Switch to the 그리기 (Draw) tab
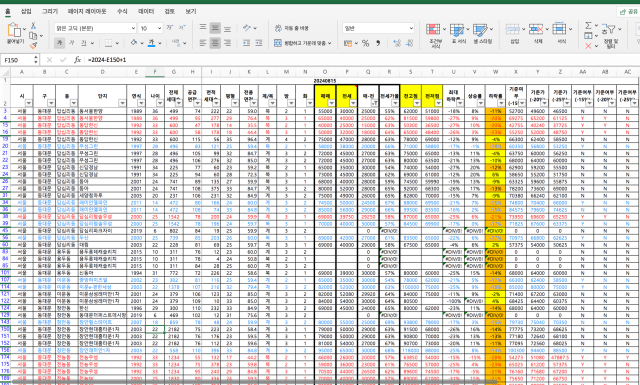 [50, 11]
